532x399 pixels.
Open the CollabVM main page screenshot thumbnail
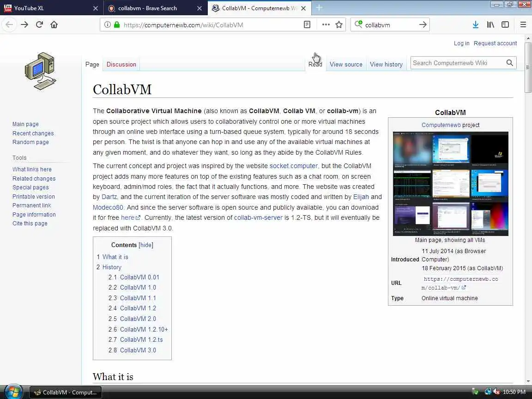pyautogui.click(x=451, y=183)
